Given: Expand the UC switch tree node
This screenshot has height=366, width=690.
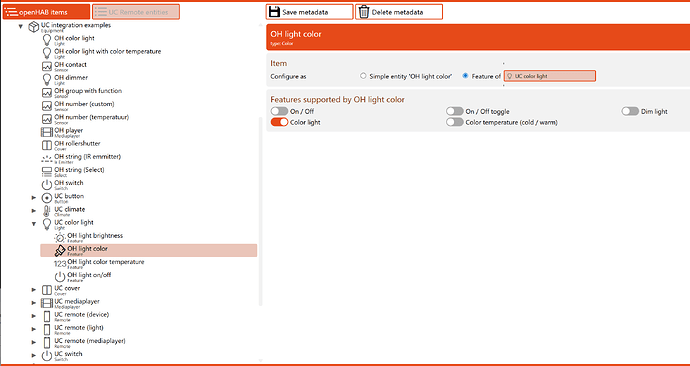Looking at the screenshot, I should [x=34, y=355].
